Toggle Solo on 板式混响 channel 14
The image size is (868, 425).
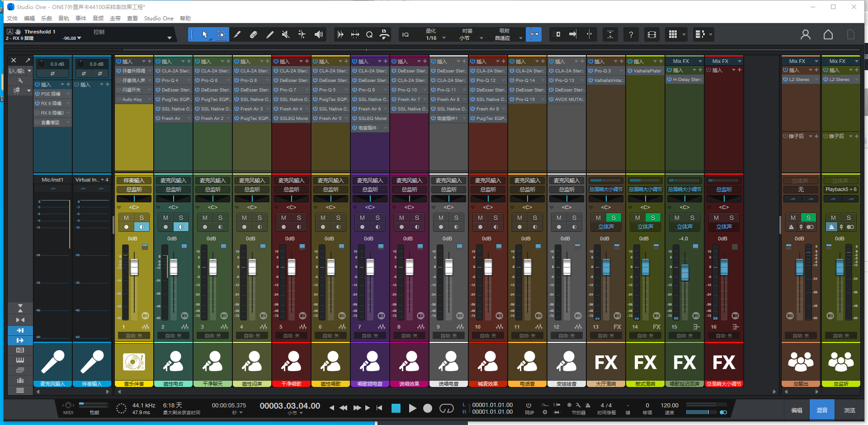click(x=653, y=218)
